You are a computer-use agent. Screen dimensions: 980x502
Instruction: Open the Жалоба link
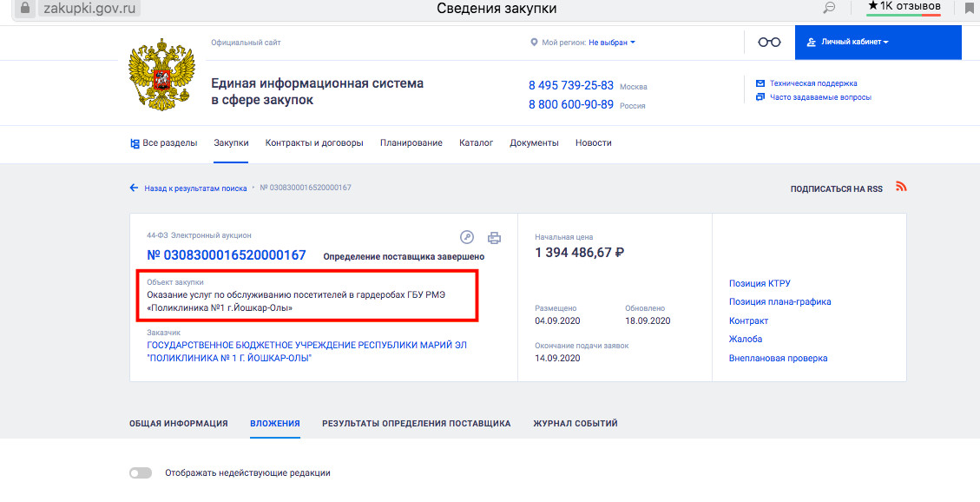click(x=745, y=339)
